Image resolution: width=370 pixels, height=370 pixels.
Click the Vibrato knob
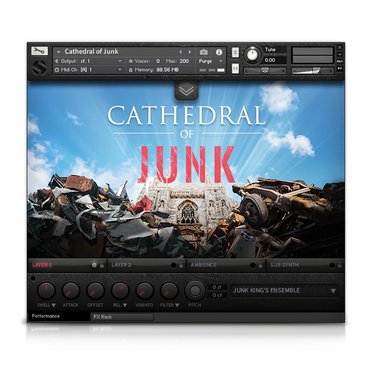[x=145, y=290]
